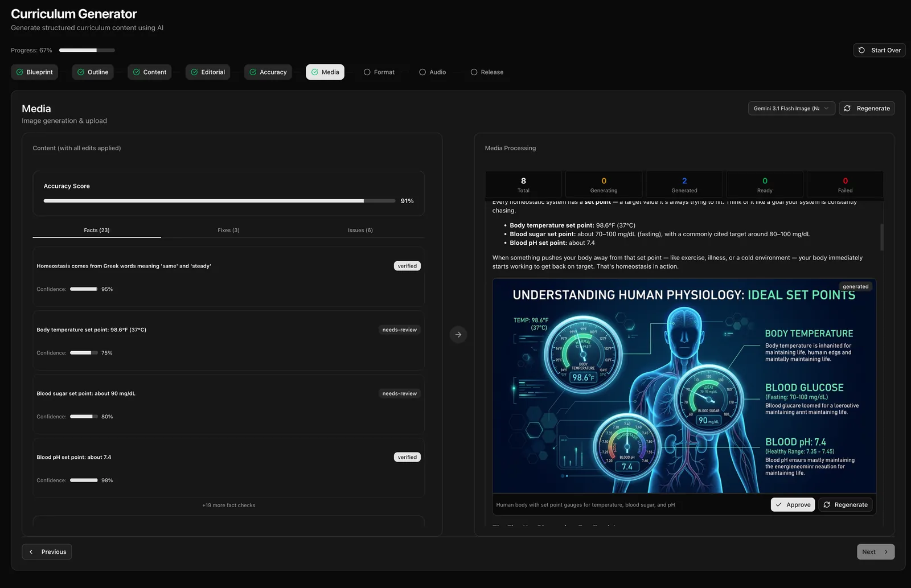Go to the Blueprint step
911x588 pixels.
(34, 72)
